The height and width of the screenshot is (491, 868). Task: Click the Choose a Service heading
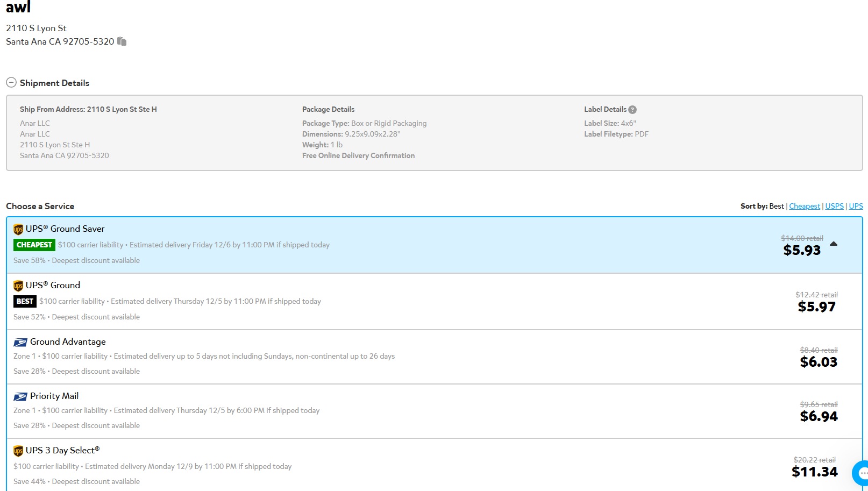pos(40,206)
